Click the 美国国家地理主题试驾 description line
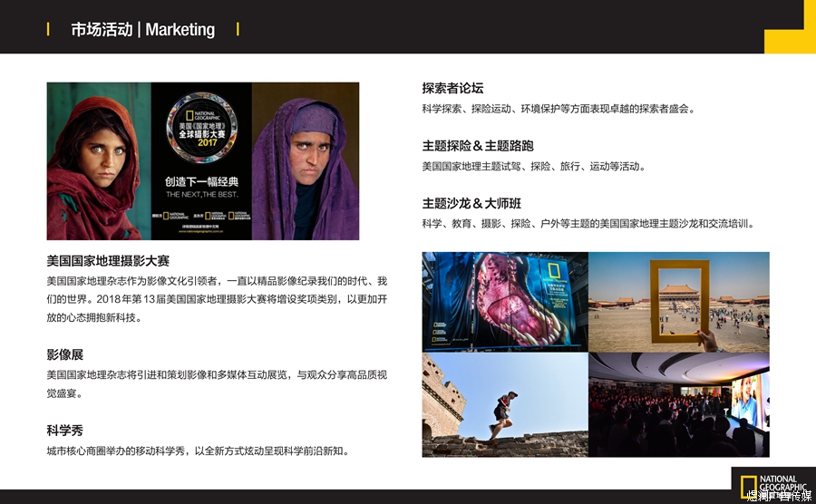 (x=534, y=167)
